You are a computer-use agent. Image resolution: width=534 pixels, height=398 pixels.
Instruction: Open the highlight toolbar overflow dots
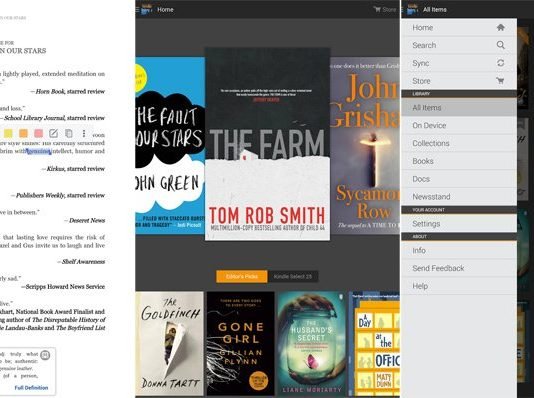(x=84, y=133)
